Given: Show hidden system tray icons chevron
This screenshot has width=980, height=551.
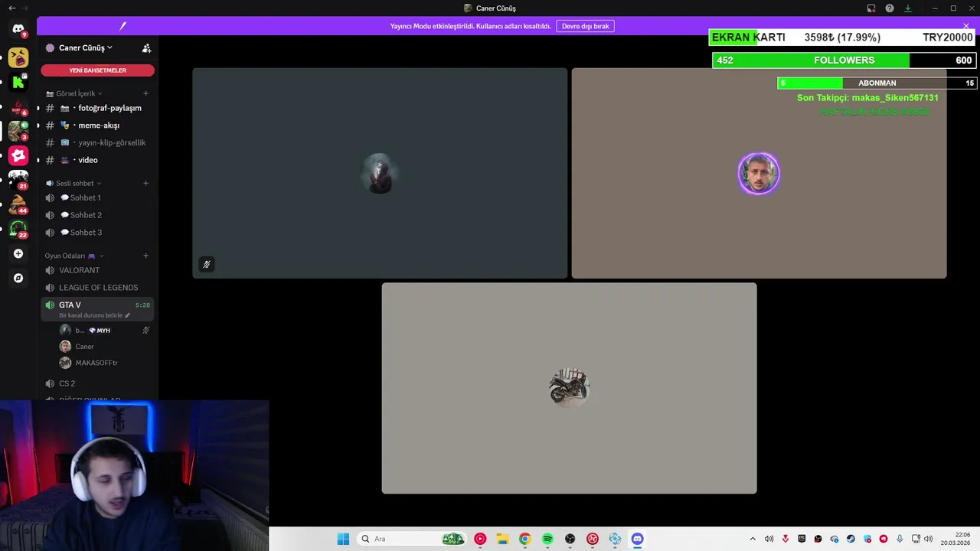Looking at the screenshot, I should [753, 539].
